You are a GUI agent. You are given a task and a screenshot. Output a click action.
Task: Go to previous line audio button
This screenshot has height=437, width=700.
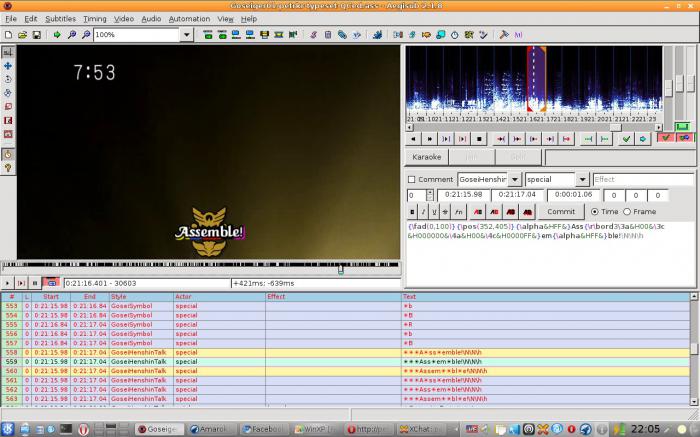point(413,139)
